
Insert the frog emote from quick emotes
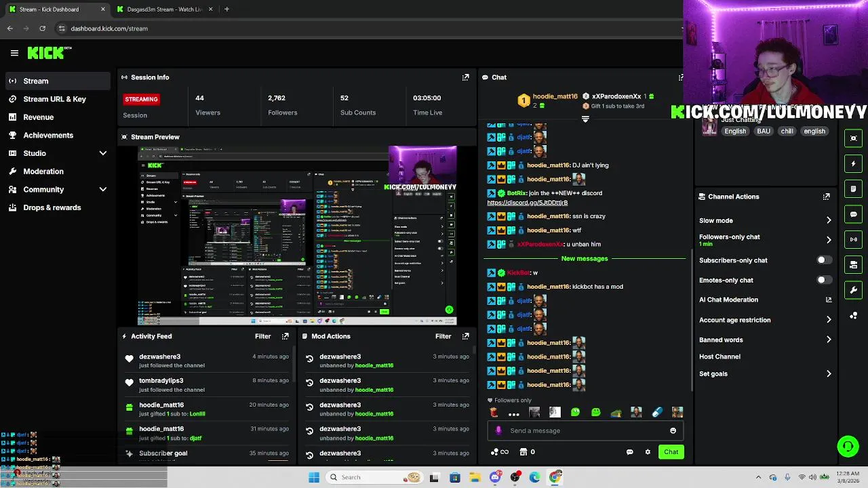pos(616,412)
